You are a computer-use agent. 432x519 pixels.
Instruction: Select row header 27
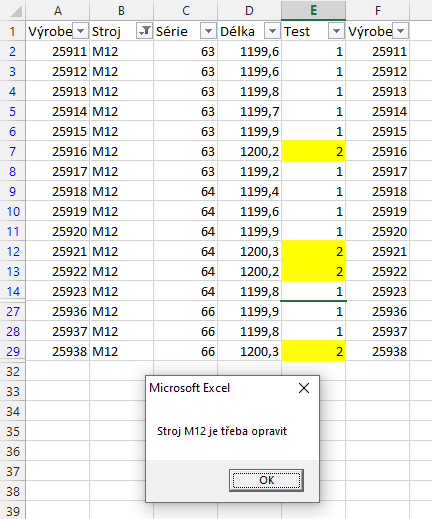pos(13,311)
